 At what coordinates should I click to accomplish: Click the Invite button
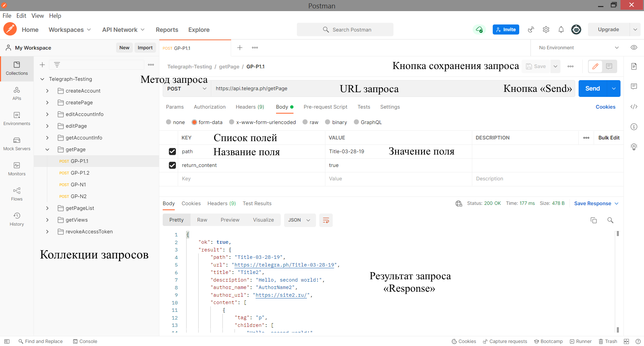coord(506,30)
